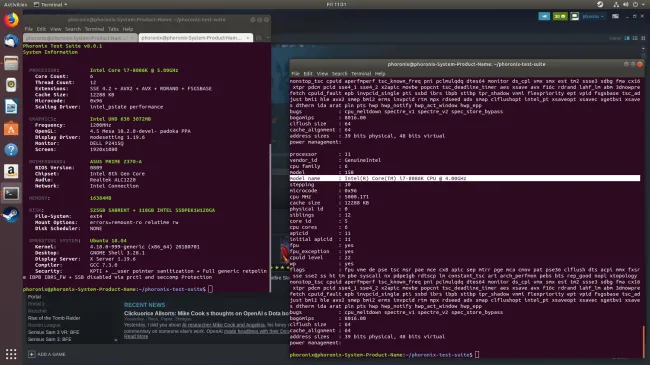Open Search menu in right terminal window
Screen dimensions: 650x365
point(340,73)
